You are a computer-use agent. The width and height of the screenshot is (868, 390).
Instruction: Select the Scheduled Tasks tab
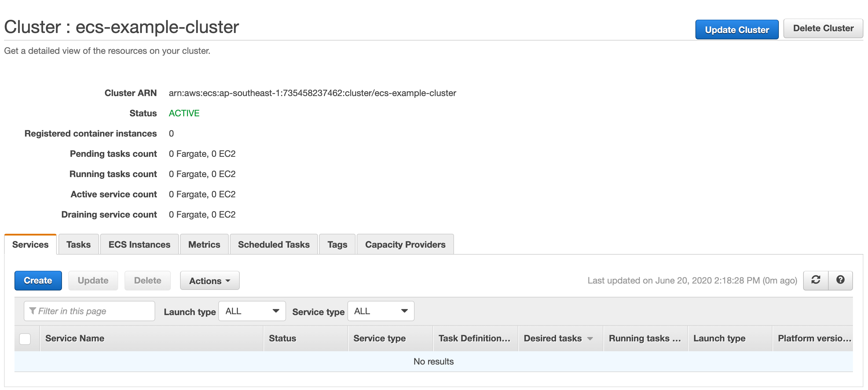(273, 244)
